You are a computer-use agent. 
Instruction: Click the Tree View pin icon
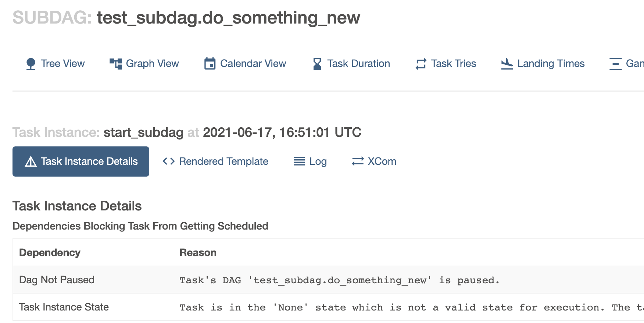point(31,63)
